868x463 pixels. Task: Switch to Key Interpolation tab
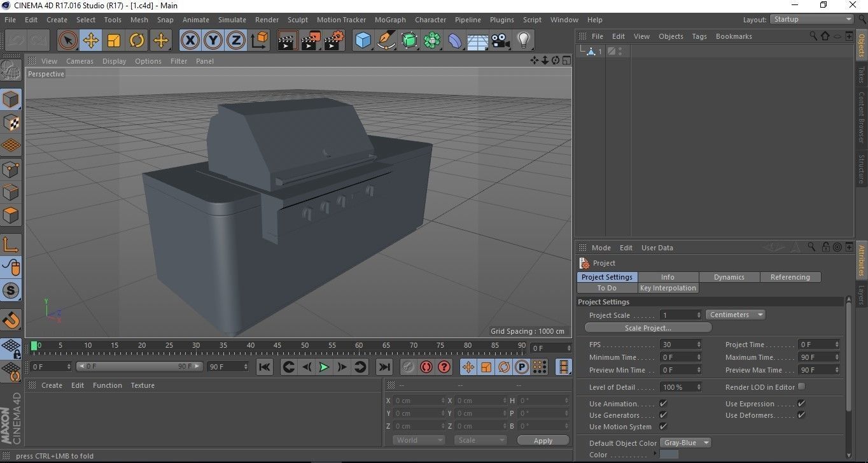(668, 288)
